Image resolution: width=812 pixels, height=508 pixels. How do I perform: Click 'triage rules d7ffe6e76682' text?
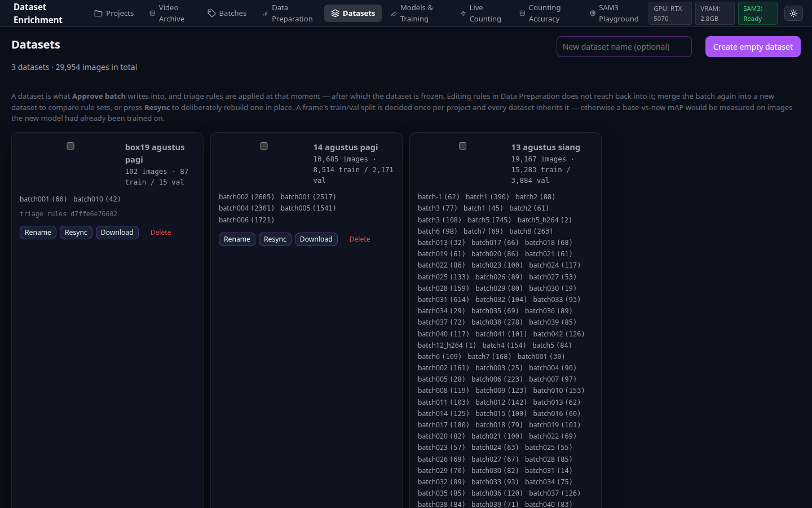(69, 214)
